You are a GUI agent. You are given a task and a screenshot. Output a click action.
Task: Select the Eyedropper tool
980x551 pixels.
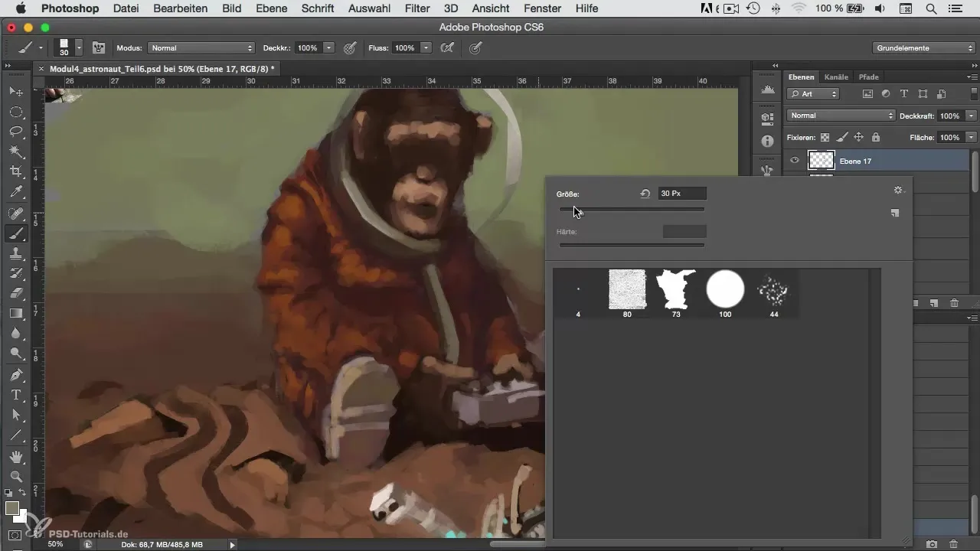(15, 191)
